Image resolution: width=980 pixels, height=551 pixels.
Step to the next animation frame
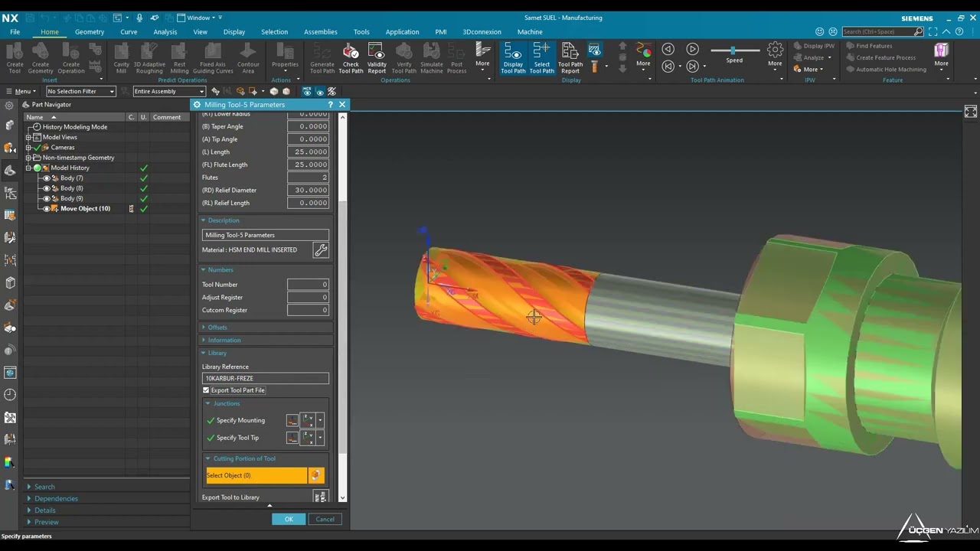692,66
